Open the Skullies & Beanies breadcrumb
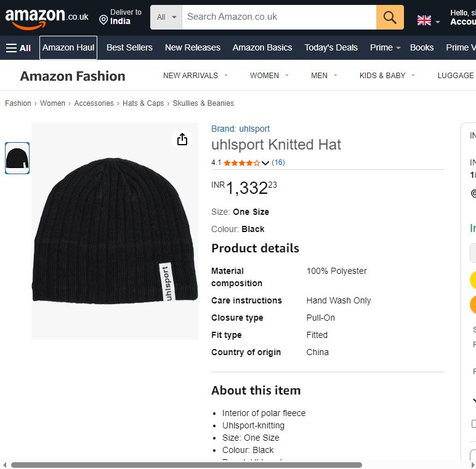Viewport: 476px width, 469px height. [203, 103]
